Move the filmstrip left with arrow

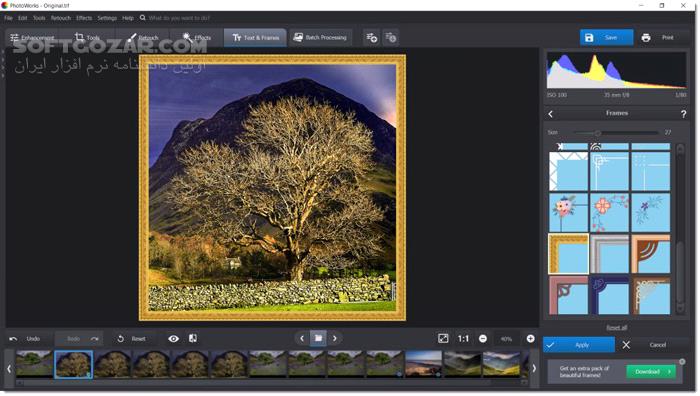(x=9, y=369)
